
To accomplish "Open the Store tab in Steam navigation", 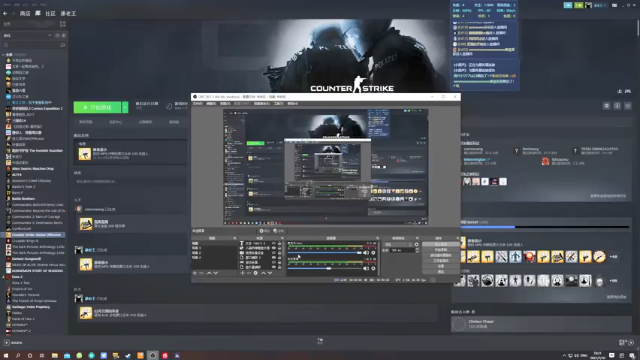I will 25,13.
